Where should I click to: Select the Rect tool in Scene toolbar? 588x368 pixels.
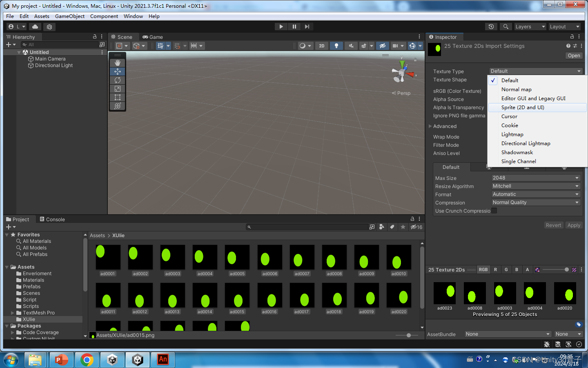(118, 97)
